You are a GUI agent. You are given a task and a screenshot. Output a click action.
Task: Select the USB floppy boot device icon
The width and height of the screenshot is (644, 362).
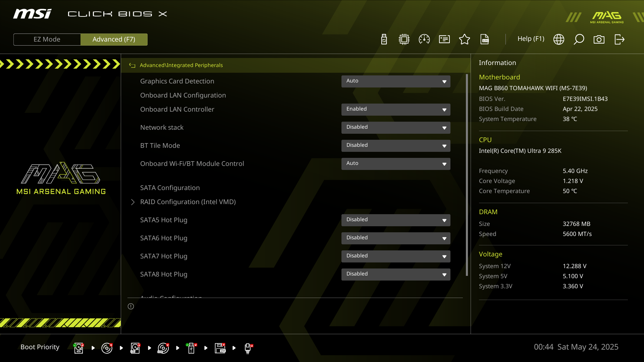pyautogui.click(x=220, y=348)
